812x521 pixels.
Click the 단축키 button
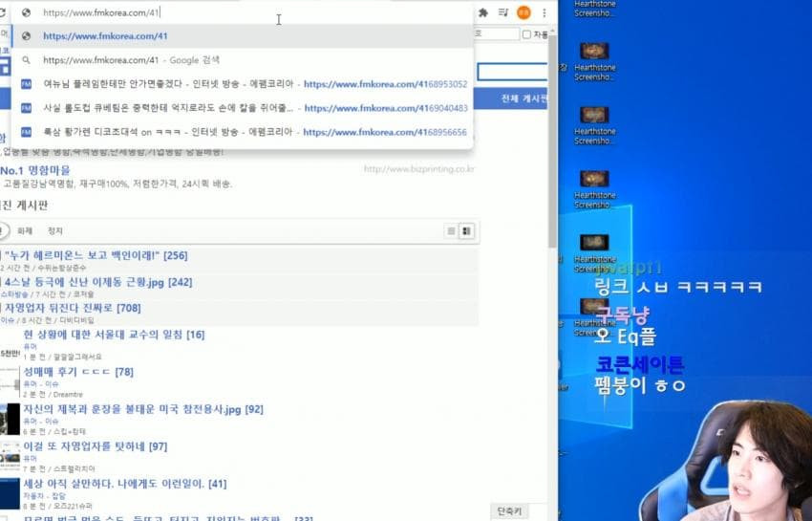point(509,511)
